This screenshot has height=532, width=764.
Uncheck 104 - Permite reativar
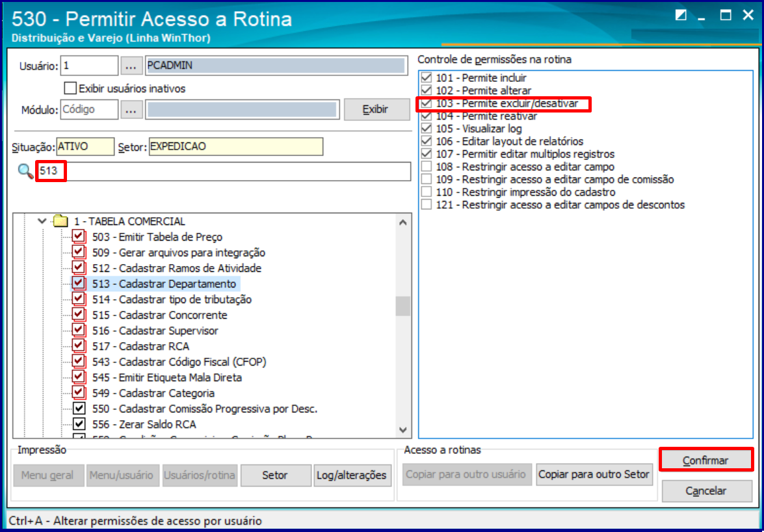point(427,116)
